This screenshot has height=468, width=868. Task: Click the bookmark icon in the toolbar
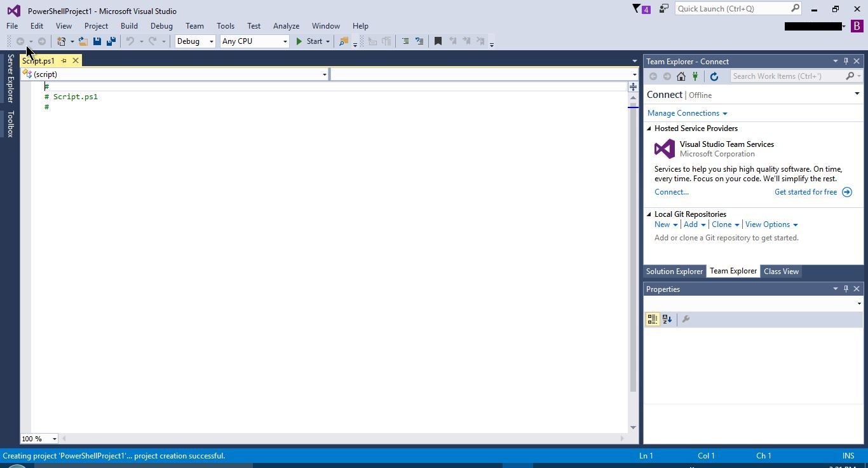pyautogui.click(x=438, y=41)
